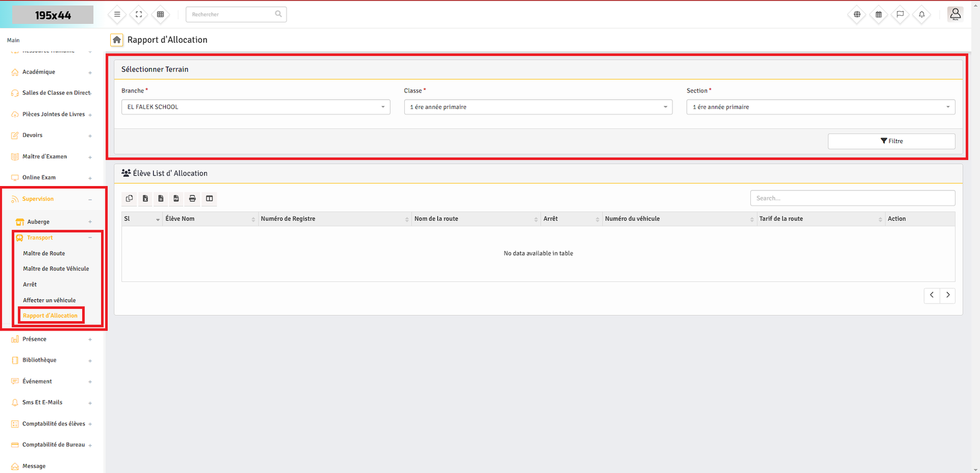The width and height of the screenshot is (980, 473).
Task: Export table to Excel file icon
Action: (x=145, y=198)
